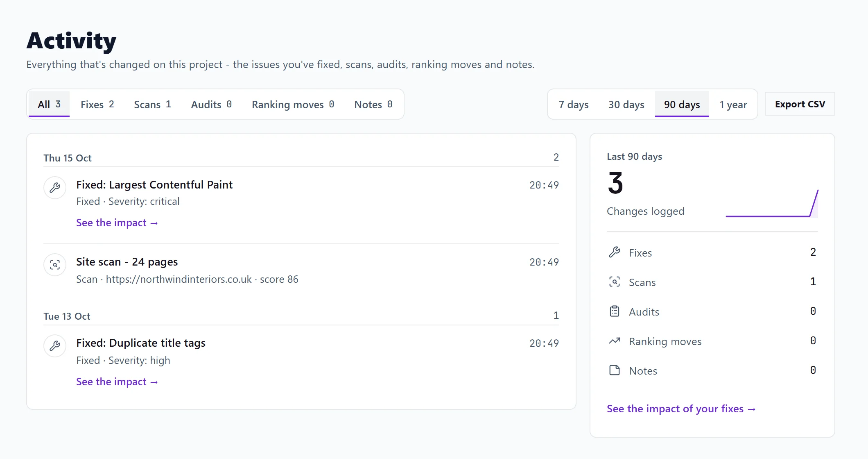Switch the range to 1 year

click(x=733, y=105)
